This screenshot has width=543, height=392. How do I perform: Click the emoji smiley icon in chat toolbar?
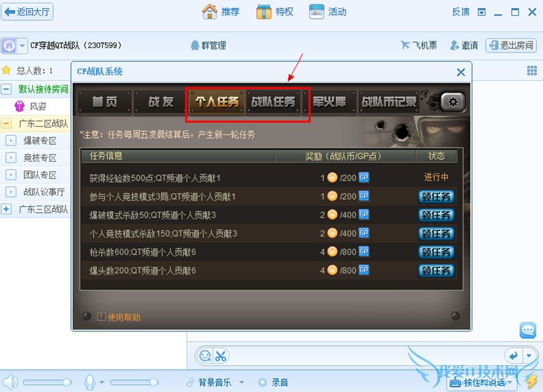[205, 356]
